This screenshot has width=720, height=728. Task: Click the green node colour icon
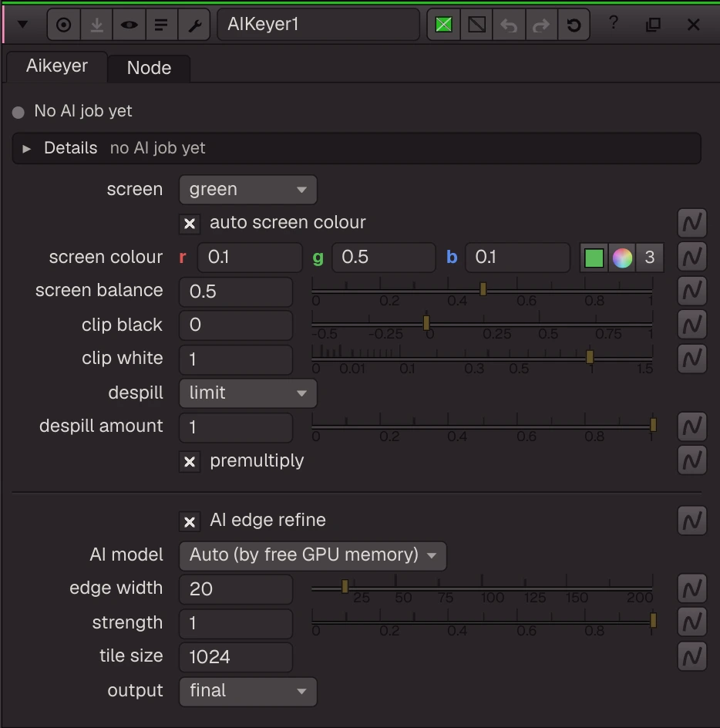click(x=444, y=25)
